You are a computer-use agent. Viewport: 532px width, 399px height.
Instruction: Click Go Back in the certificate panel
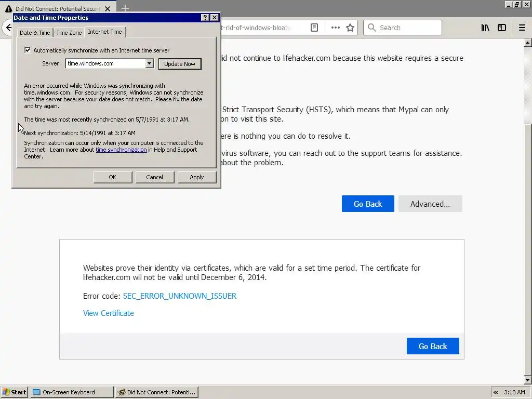coord(433,346)
